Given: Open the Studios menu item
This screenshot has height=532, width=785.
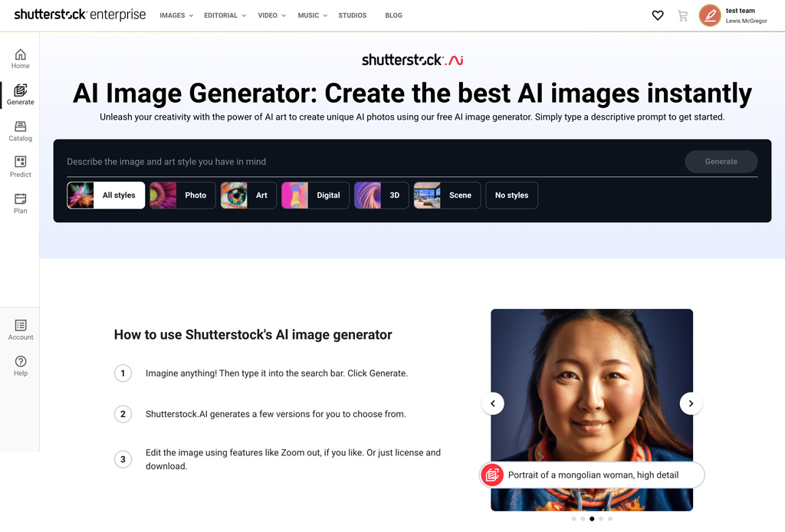Looking at the screenshot, I should [x=353, y=15].
